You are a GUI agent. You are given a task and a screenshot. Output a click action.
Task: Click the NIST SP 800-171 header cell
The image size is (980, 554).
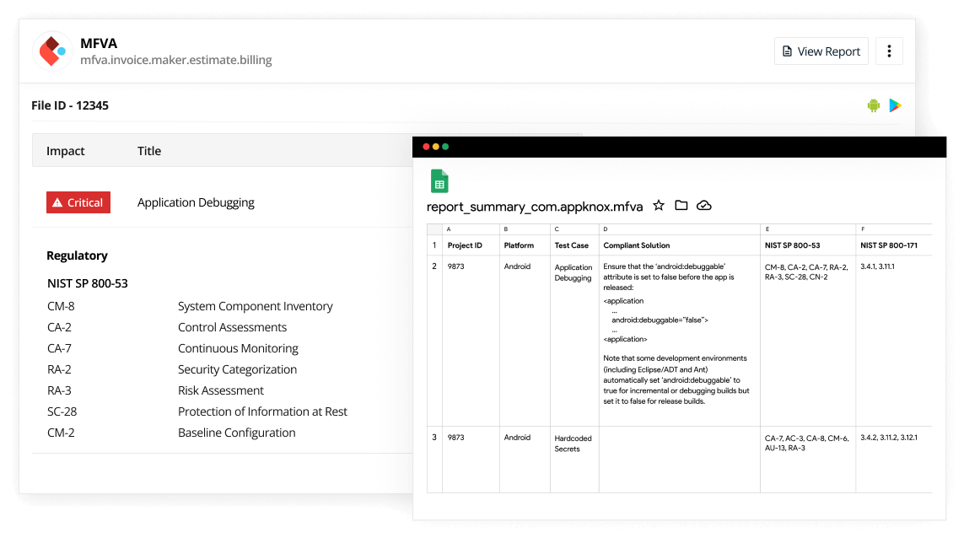coord(894,245)
